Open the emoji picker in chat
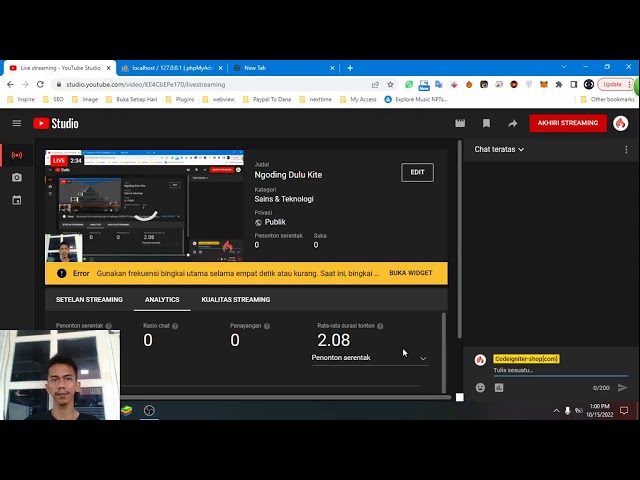Image resolution: width=640 pixels, height=480 pixels. tap(480, 387)
